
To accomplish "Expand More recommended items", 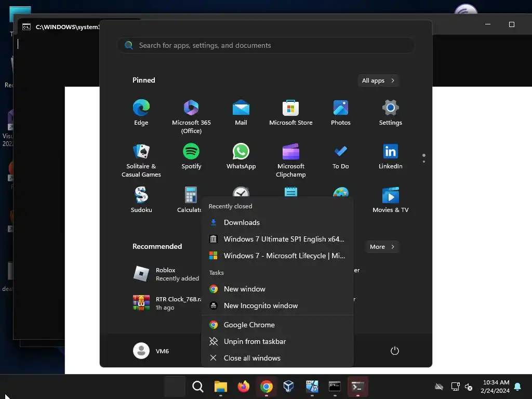I will click(382, 247).
